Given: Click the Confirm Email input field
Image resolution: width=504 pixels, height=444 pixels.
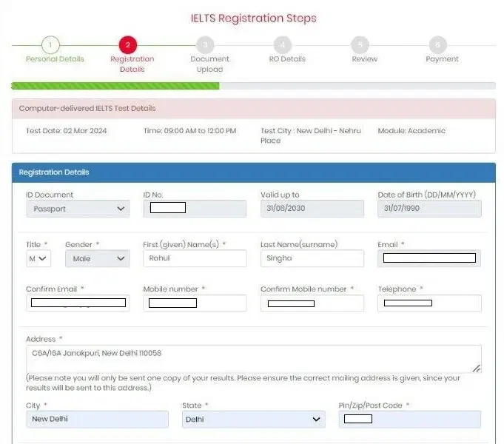Looking at the screenshot, I should coord(78,303).
